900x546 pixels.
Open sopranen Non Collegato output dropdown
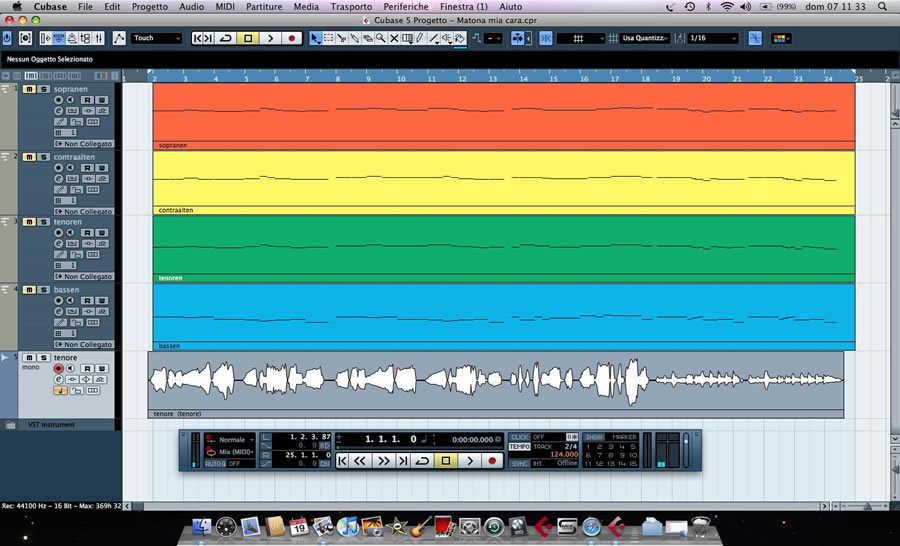tap(84, 144)
